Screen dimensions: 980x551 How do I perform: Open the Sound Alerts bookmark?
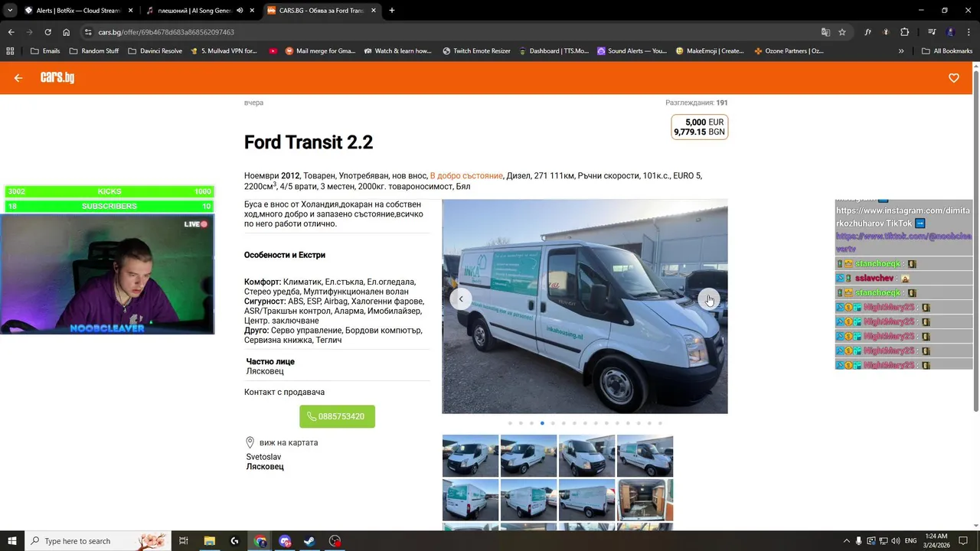click(x=632, y=51)
